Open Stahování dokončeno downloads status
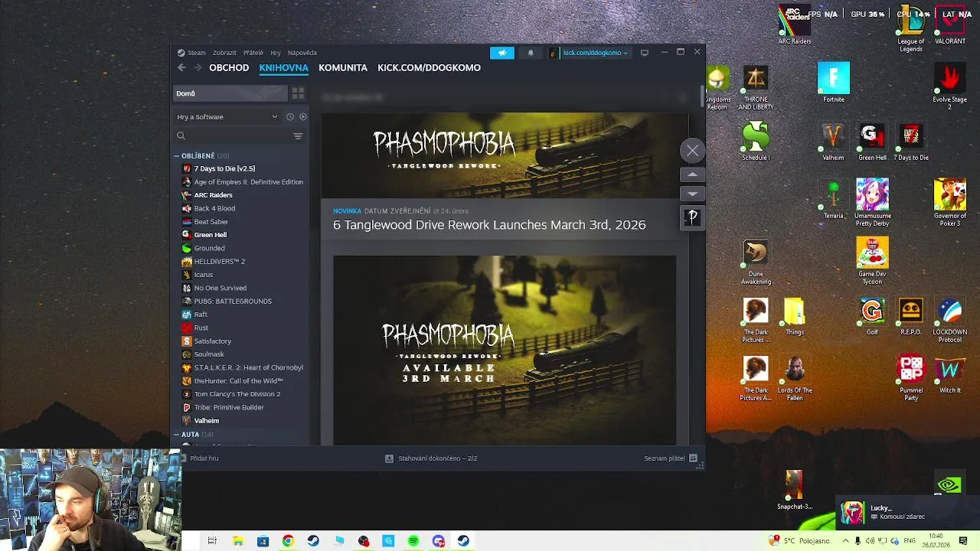980x551 pixels. (x=431, y=458)
